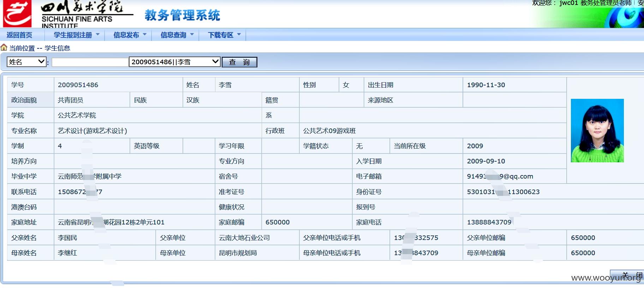Open the 下载专区 menu
Image resolution: width=644 pixels, height=288 pixels.
tap(221, 35)
